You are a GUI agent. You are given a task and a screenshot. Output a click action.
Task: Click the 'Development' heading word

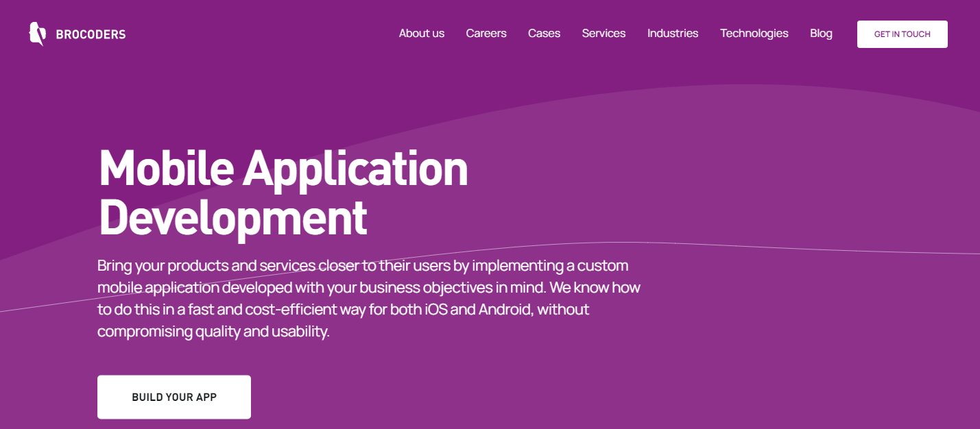pos(233,217)
